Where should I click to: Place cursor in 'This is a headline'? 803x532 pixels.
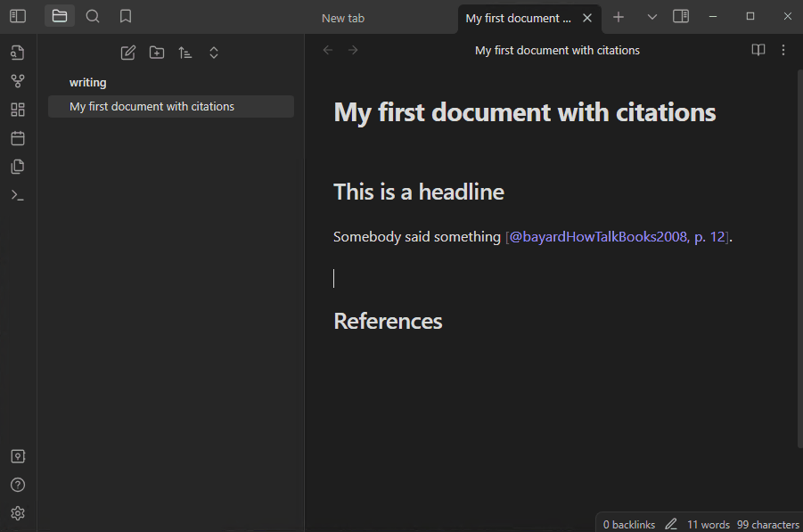click(x=419, y=192)
